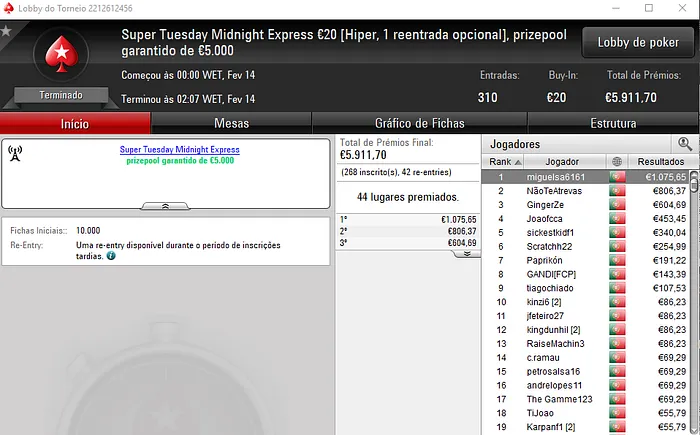The image size is (700, 435).
Task: Click the globe country column header
Action: [617, 161]
